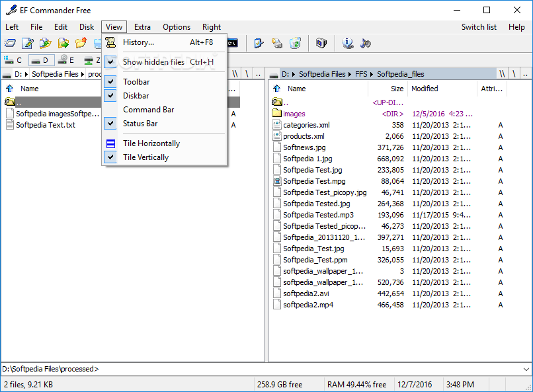Image resolution: width=533 pixels, height=392 pixels.
Task: Toggle the Status Bar visibility option
Action: point(165,124)
